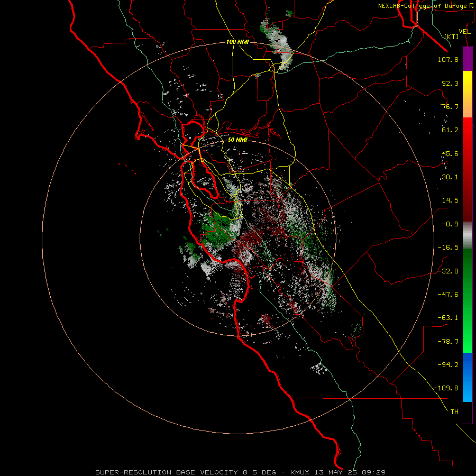Click the -94.2 legend value
The width and height of the screenshot is (476, 476).
click(x=448, y=365)
